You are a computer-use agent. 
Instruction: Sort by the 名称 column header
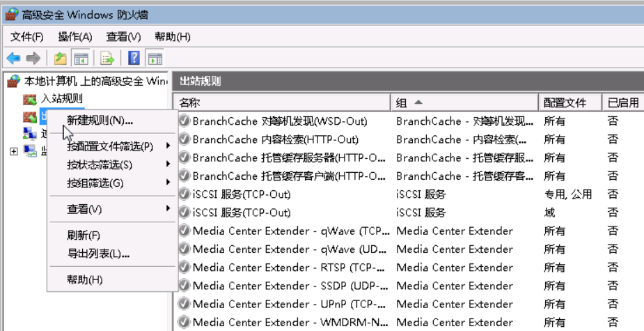pyautogui.click(x=282, y=102)
